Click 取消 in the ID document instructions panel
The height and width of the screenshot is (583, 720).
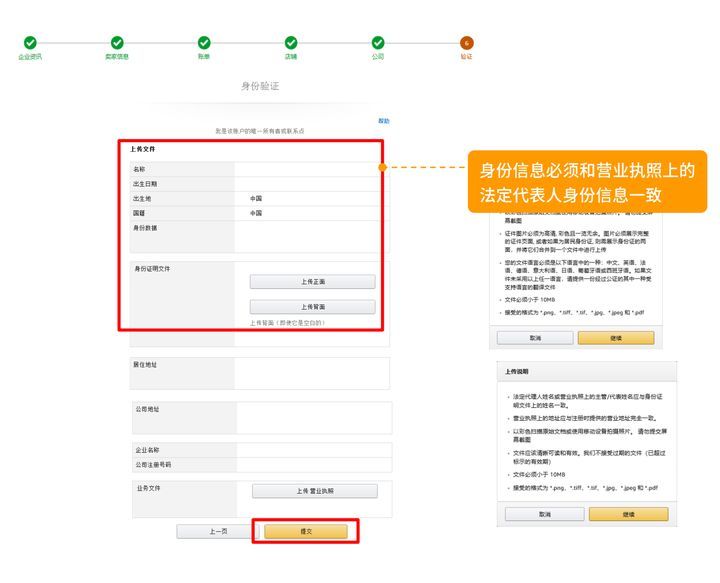[x=535, y=338]
